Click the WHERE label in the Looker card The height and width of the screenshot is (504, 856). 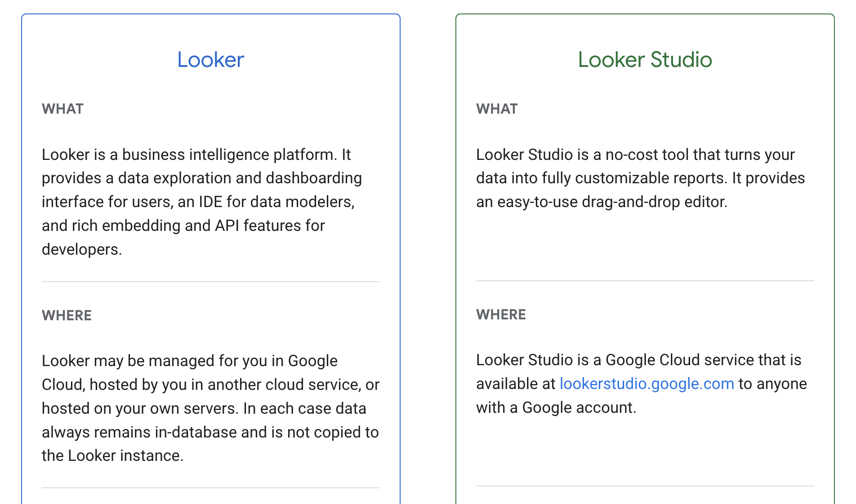[67, 315]
